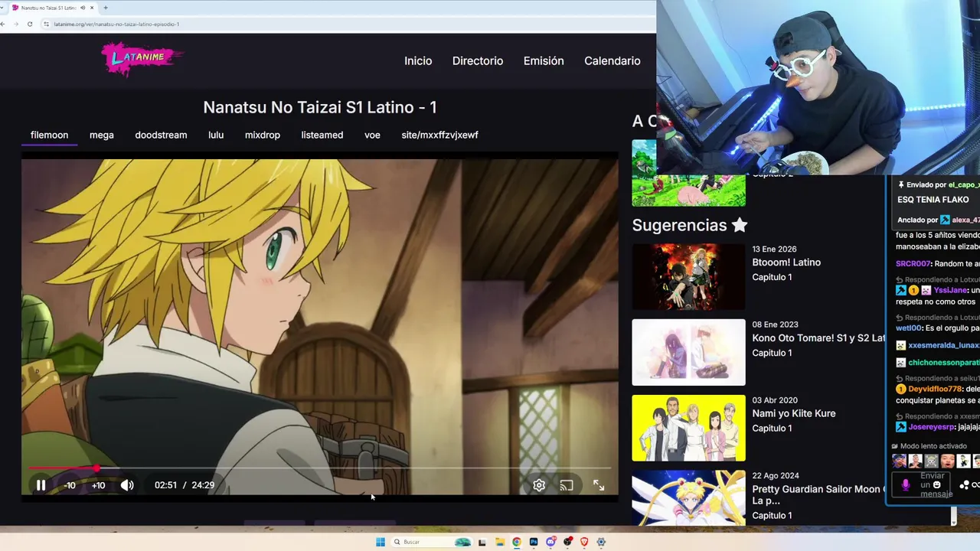Image resolution: width=980 pixels, height=551 pixels.
Task: Click the microphone icon in chat box
Action: pos(906,485)
